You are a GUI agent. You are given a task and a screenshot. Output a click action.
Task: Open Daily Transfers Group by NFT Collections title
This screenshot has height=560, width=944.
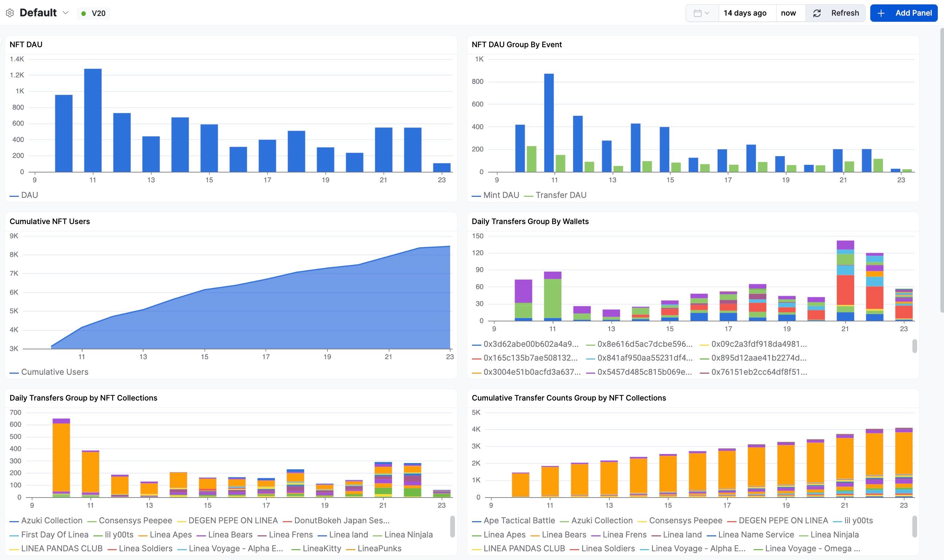pos(84,398)
